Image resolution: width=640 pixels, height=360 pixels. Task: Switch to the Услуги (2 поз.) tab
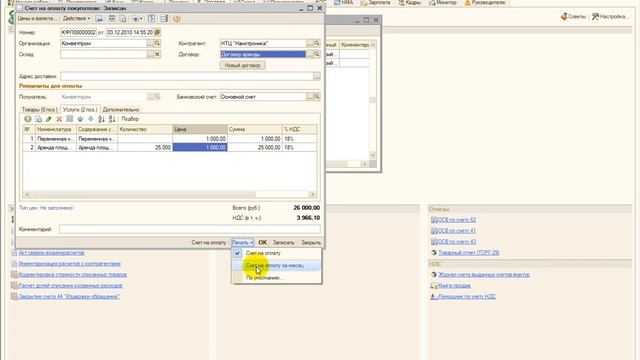pyautogui.click(x=80, y=110)
